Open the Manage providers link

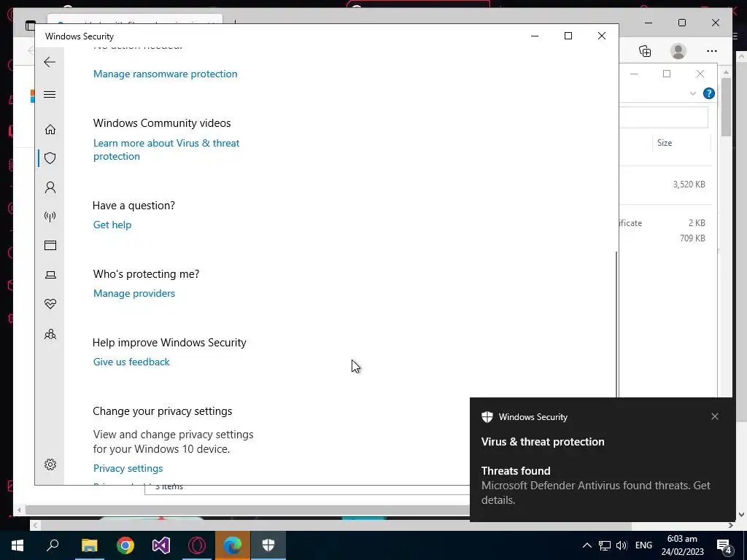(134, 293)
